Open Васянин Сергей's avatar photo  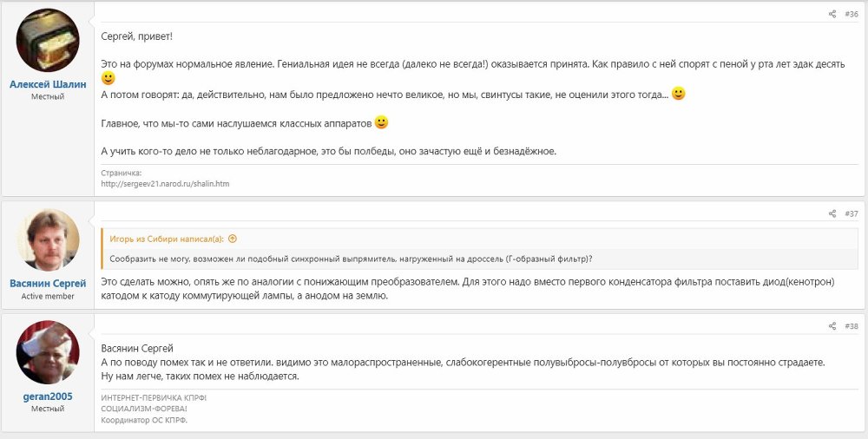coord(48,239)
